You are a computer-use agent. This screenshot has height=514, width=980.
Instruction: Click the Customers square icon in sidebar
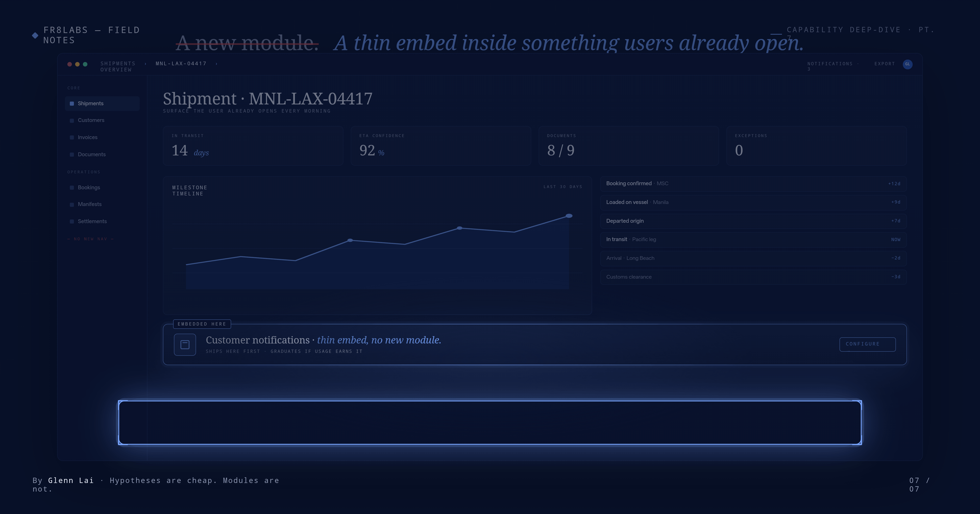[72, 121]
